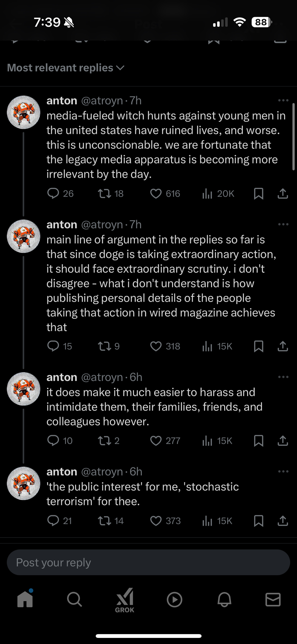Open the @atroyn handle on the first reply
Image resolution: width=297 pixels, height=644 pixels.
coord(102,101)
